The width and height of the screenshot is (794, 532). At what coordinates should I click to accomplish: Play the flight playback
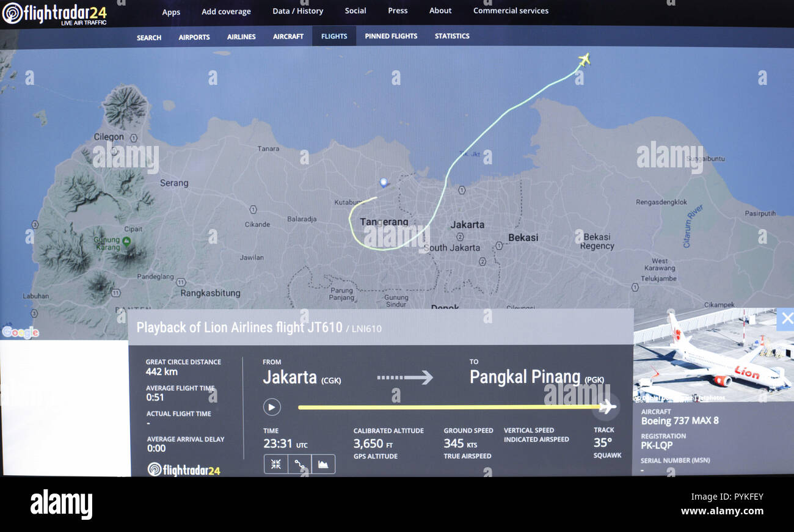(272, 407)
